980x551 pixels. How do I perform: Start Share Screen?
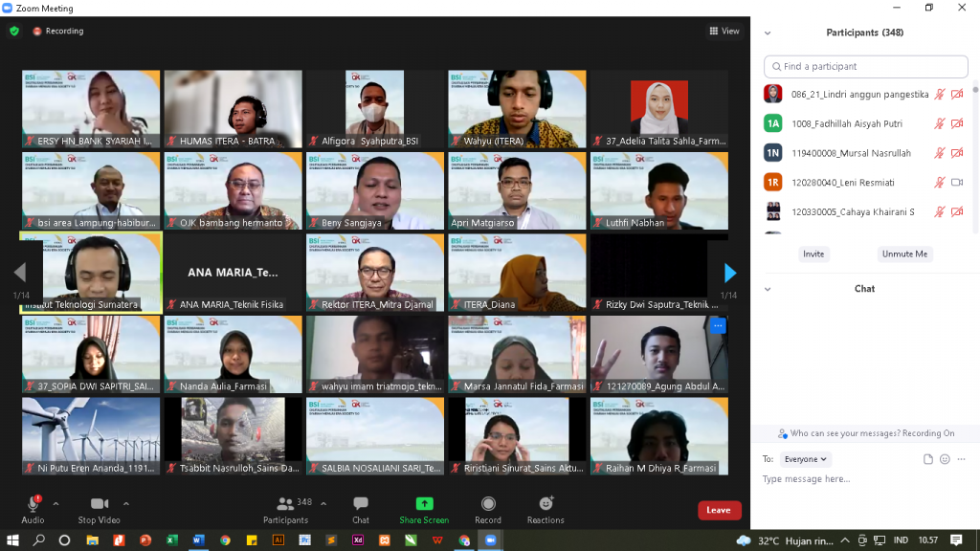point(424,510)
